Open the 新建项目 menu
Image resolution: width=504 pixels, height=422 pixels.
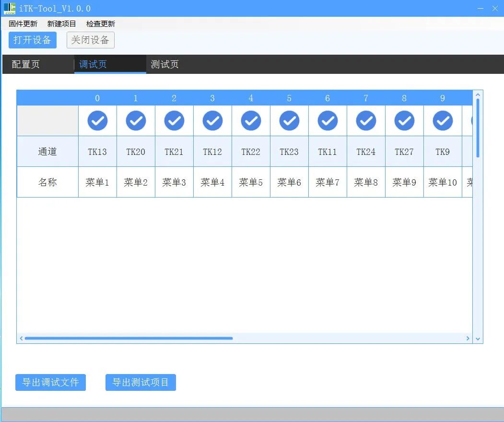click(x=61, y=24)
